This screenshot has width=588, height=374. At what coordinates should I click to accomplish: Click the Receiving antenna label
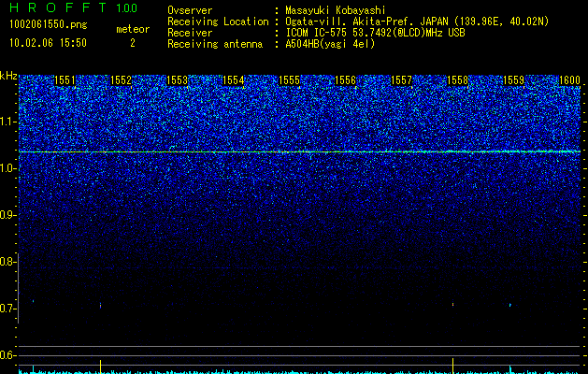coord(215,44)
